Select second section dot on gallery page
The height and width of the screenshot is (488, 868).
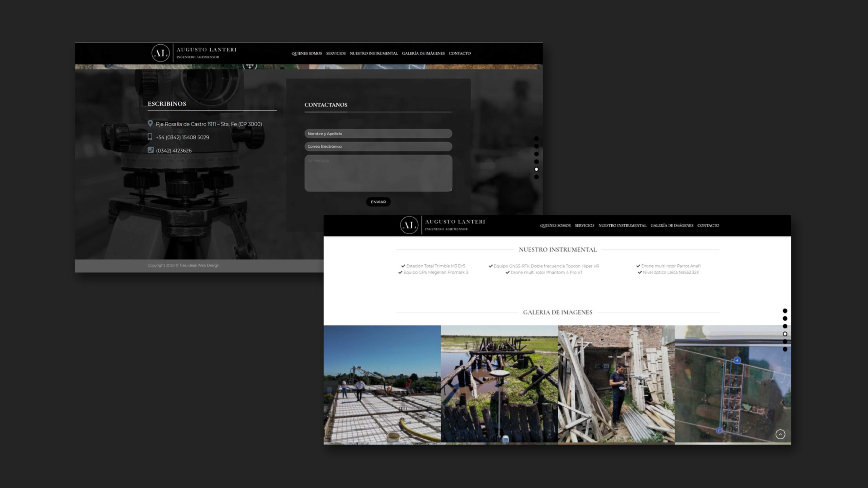pos(785,319)
